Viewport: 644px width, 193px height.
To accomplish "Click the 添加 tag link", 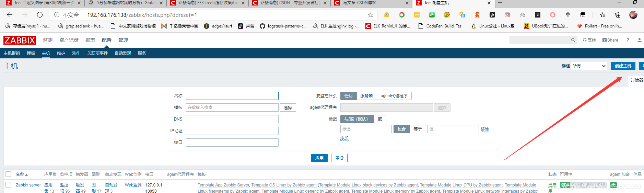I will click(x=344, y=138).
